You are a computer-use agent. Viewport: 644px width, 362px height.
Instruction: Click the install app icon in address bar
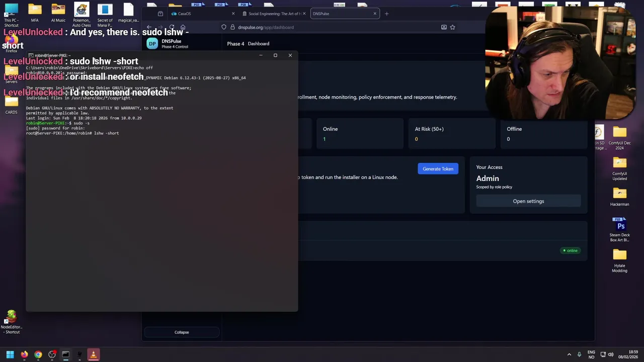tap(444, 27)
